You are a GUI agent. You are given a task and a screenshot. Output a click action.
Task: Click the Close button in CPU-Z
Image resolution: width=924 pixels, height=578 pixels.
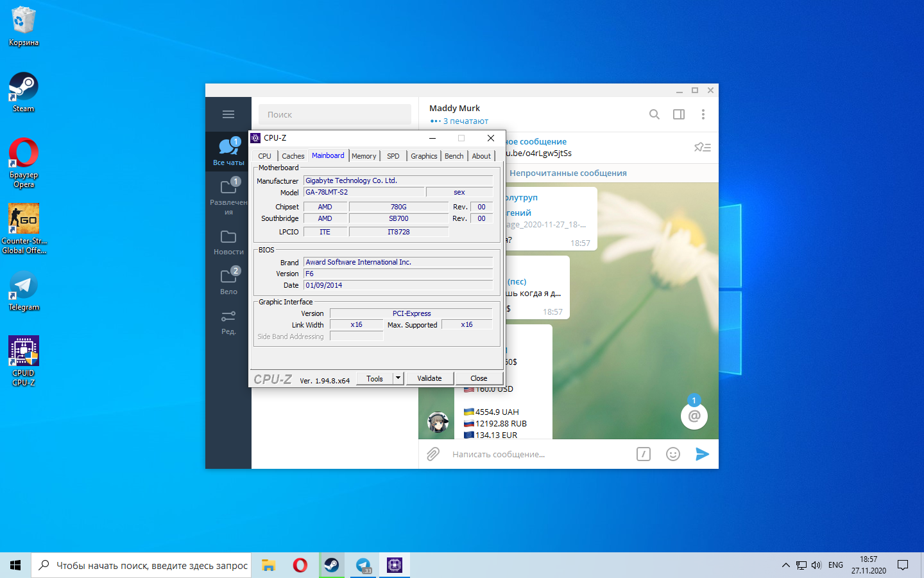[x=479, y=378]
